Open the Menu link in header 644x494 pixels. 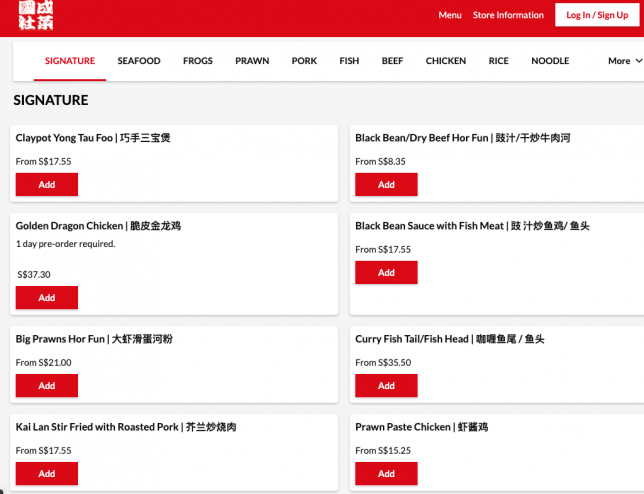point(450,15)
